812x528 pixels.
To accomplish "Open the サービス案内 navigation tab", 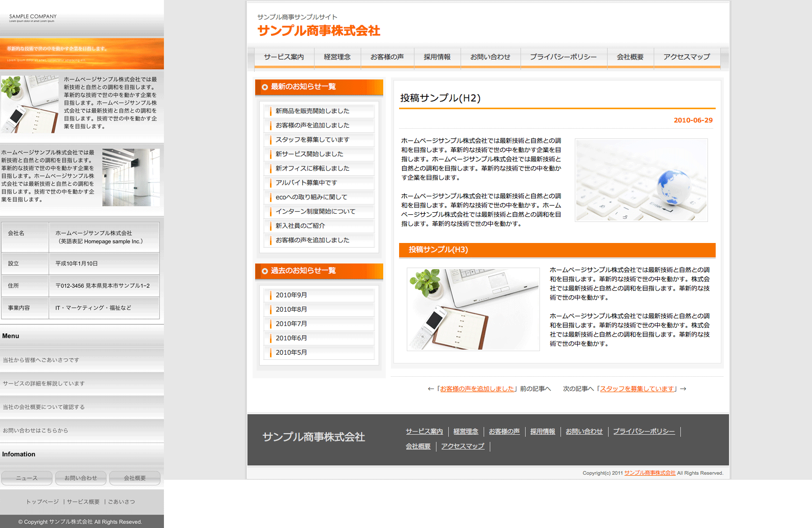I will coord(284,57).
